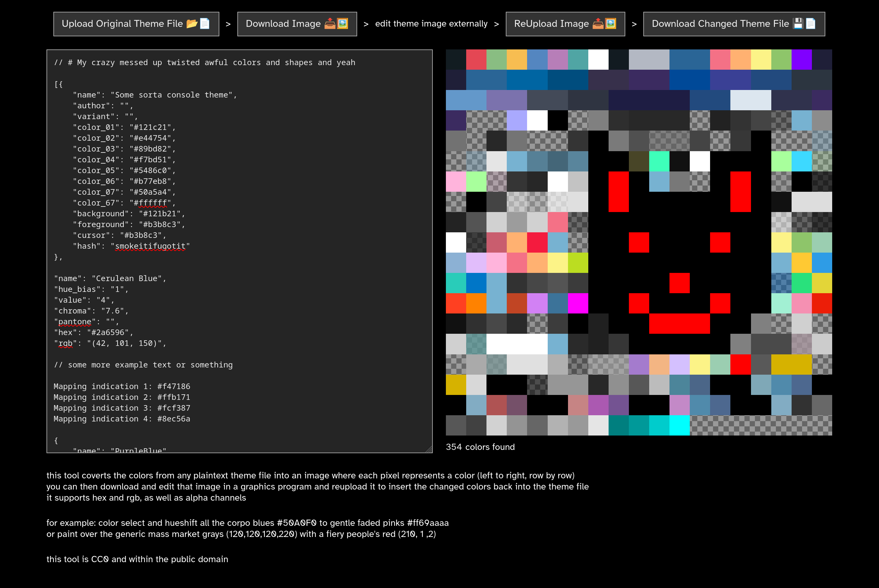The width and height of the screenshot is (879, 588).
Task: Click the tray icon inside Download Image
Action: [330, 24]
